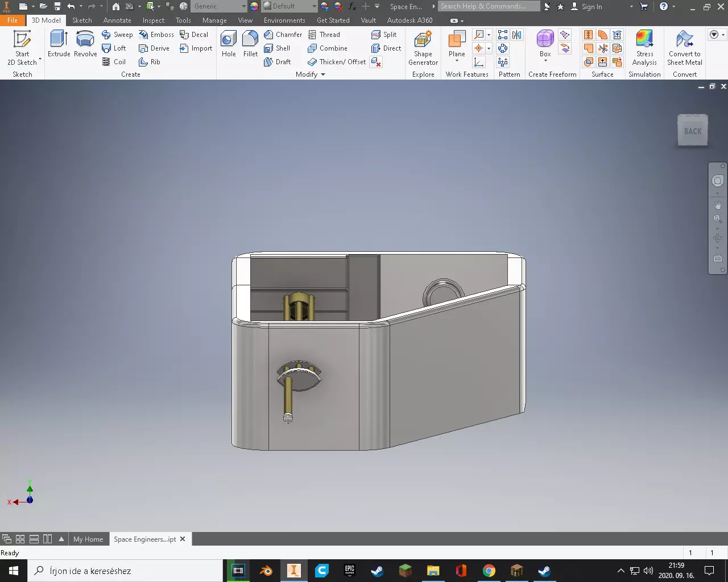This screenshot has width=728, height=582.
Task: Expand the Box freeform dropdown arrow
Action: click(x=545, y=61)
